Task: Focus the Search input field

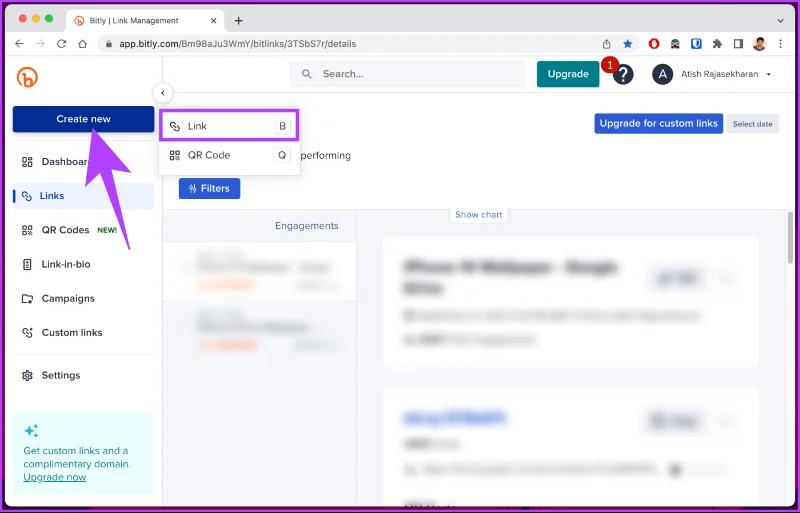Action: point(408,74)
